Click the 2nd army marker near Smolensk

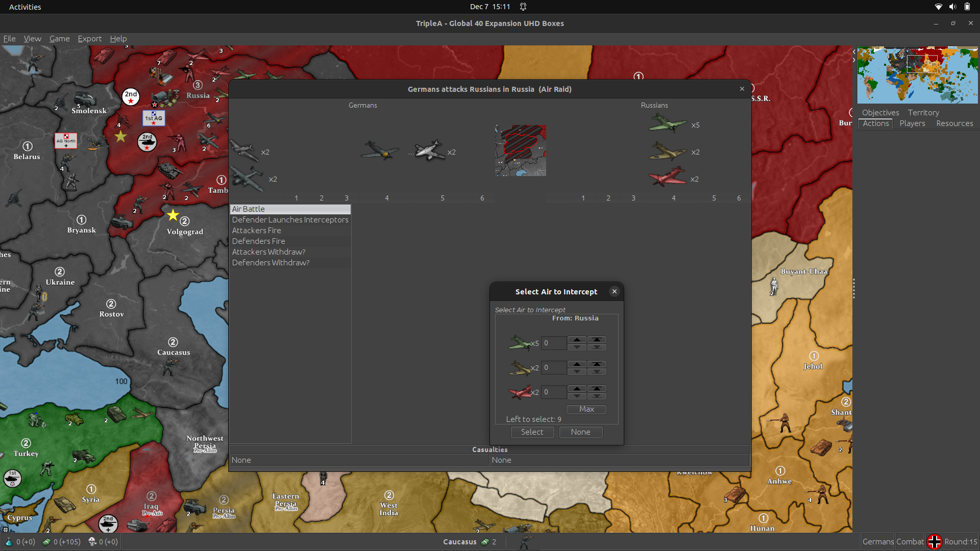pos(131,96)
